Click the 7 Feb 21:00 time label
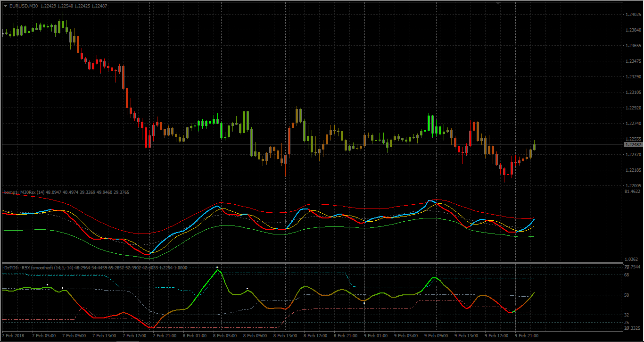This screenshot has width=644, height=342. point(165,336)
